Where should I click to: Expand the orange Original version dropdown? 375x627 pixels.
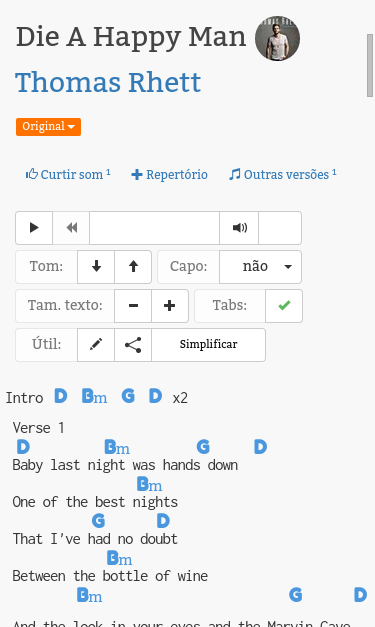48,127
